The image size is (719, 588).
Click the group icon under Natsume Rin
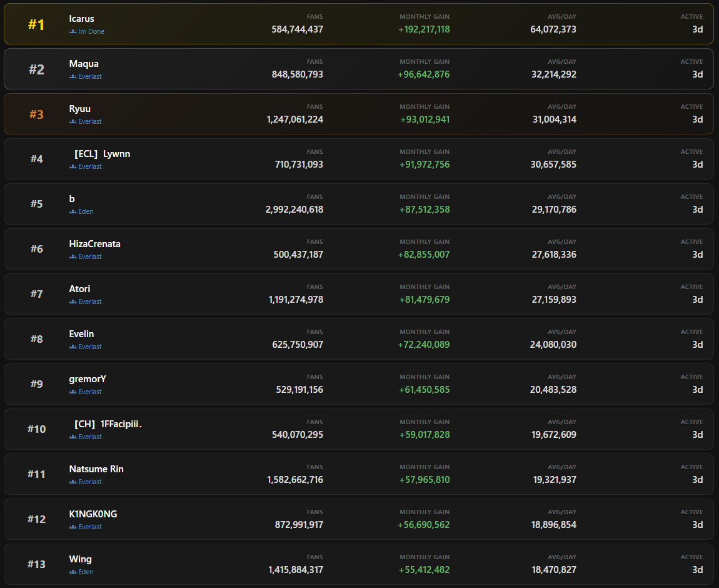point(73,482)
